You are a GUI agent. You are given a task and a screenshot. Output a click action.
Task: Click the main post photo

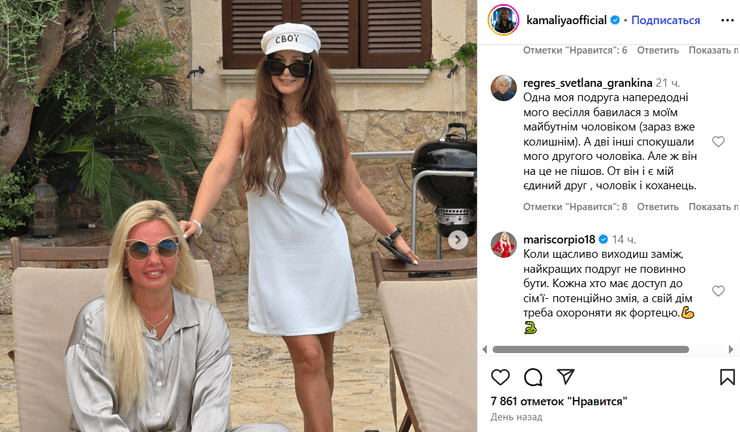238,216
